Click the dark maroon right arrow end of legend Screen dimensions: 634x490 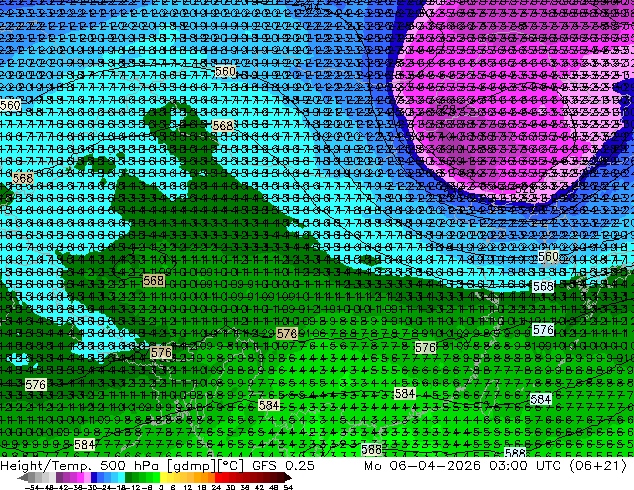click(x=287, y=477)
